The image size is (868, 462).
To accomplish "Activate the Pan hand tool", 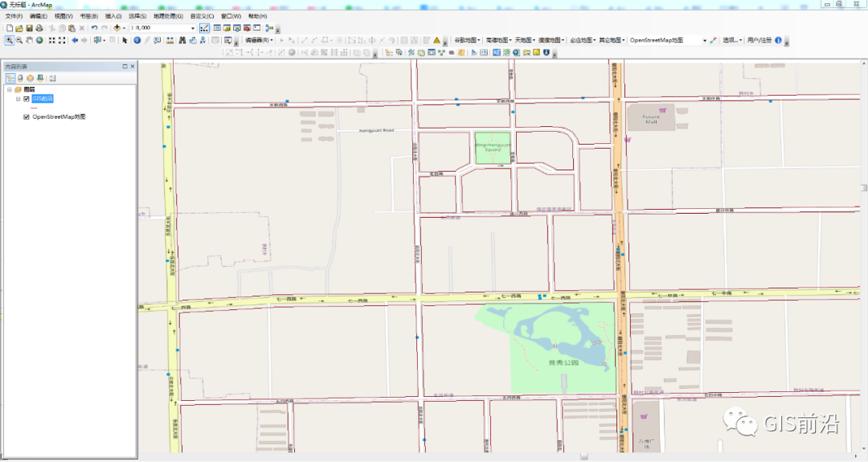I will tap(30, 40).
